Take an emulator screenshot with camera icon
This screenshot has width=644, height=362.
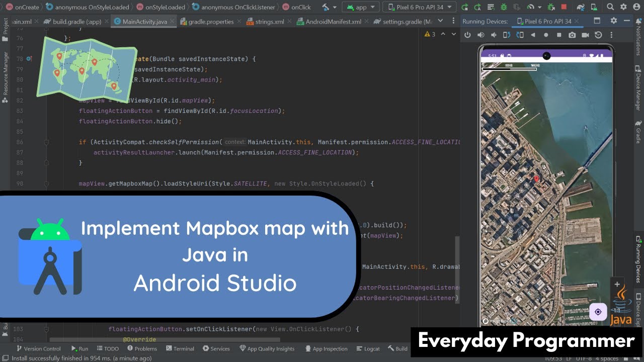pyautogui.click(x=572, y=35)
